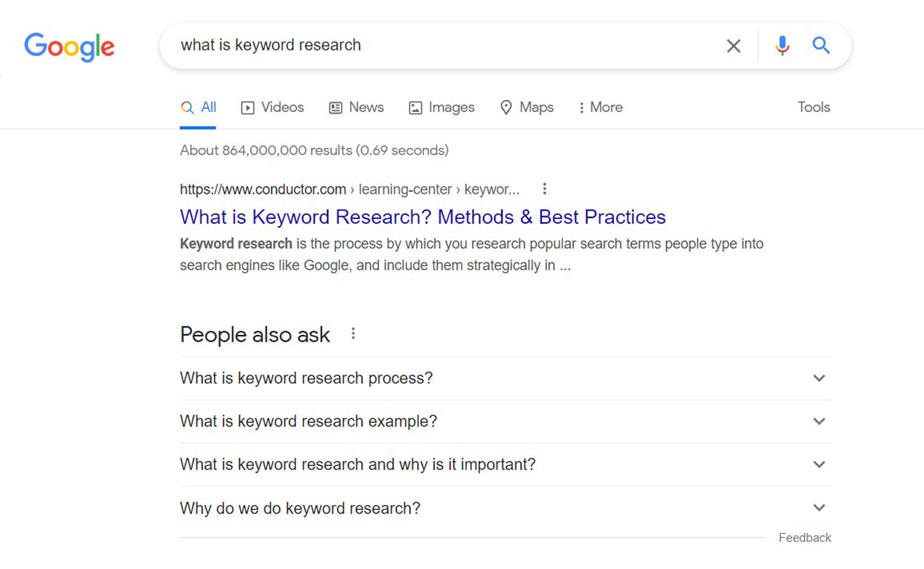
Task: Open the Maps tab
Action: [527, 107]
